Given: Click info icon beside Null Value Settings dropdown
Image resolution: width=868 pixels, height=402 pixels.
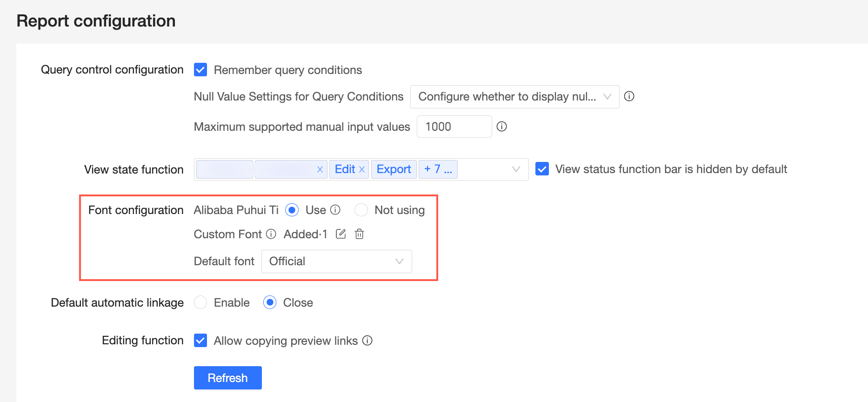Looking at the screenshot, I should point(629,96).
